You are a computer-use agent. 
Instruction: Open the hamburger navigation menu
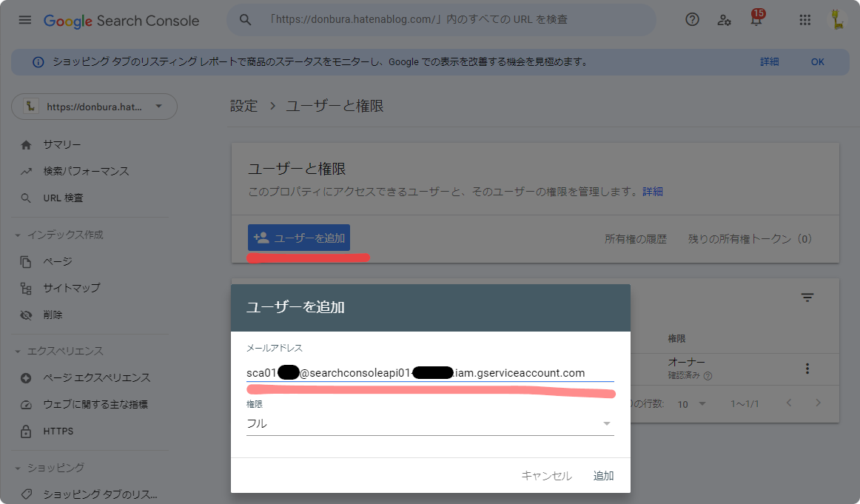coord(24,20)
